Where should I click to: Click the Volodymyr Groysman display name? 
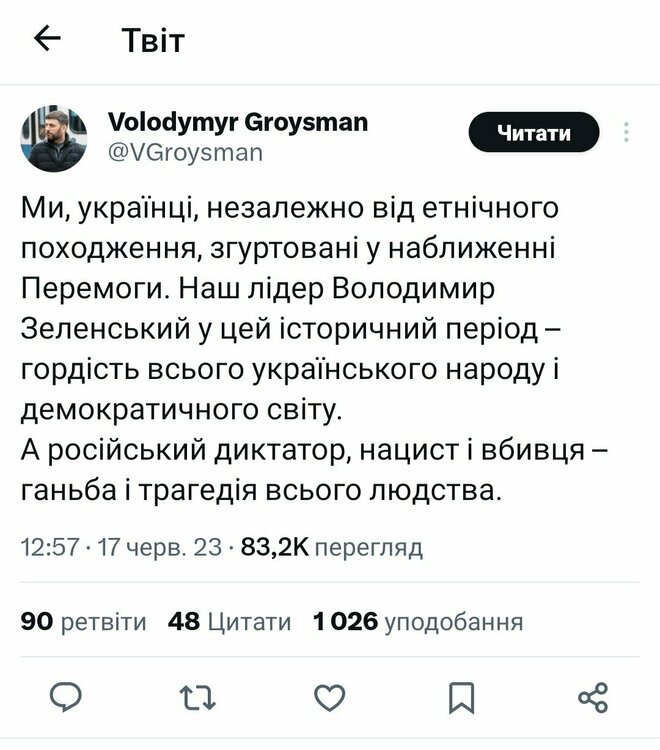tap(237, 123)
